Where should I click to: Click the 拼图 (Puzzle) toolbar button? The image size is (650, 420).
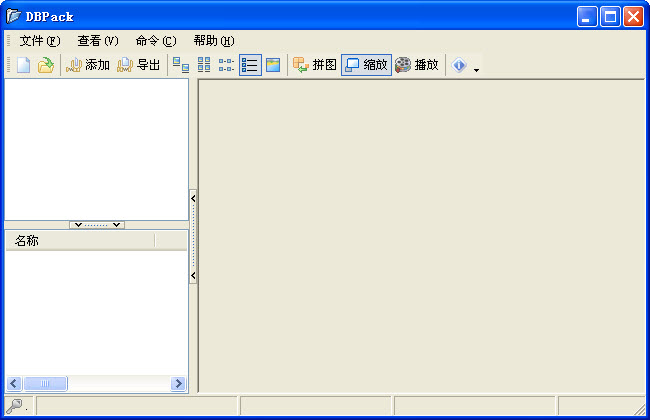coord(314,65)
